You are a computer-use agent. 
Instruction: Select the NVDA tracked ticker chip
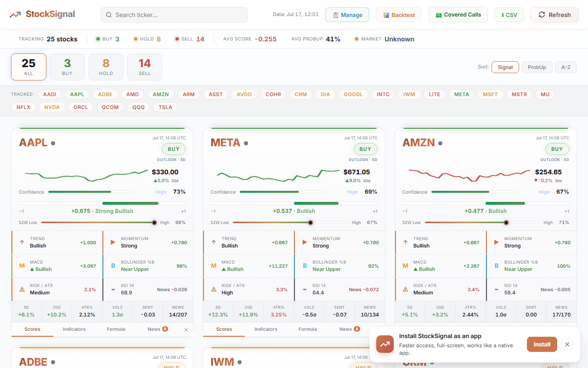pyautogui.click(x=52, y=107)
